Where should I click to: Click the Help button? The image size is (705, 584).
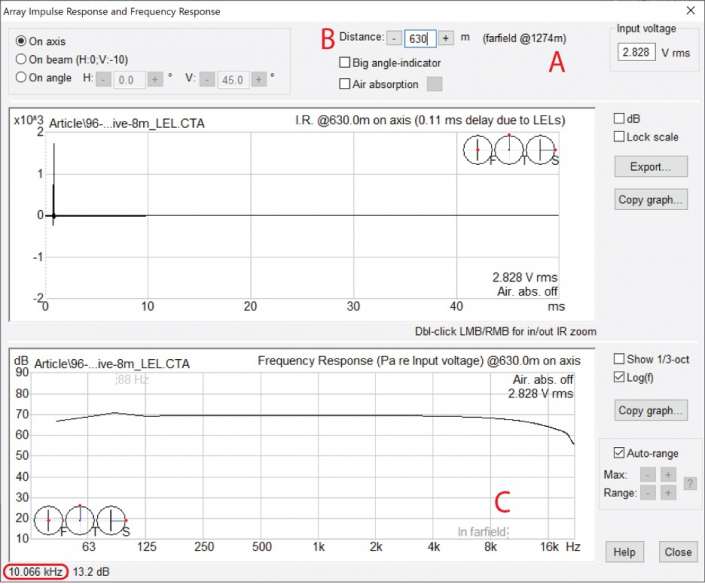(624, 552)
